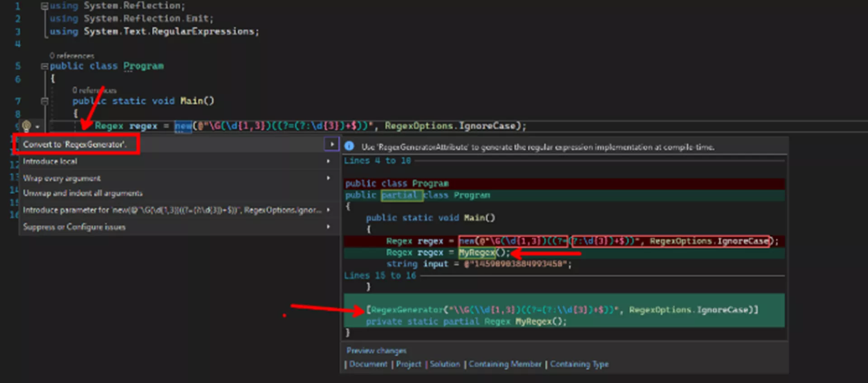Click the Containing Member scope link
Image resolution: width=868 pixels, height=383 pixels.
[505, 364]
